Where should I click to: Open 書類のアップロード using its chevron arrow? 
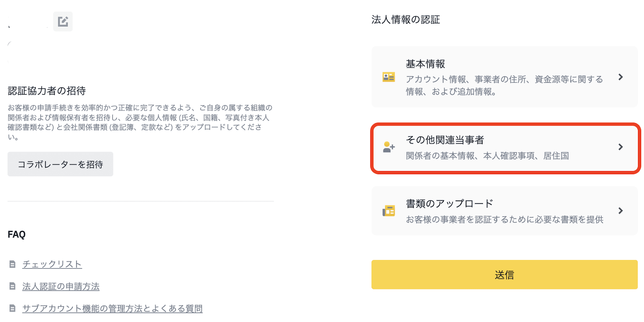tap(620, 211)
